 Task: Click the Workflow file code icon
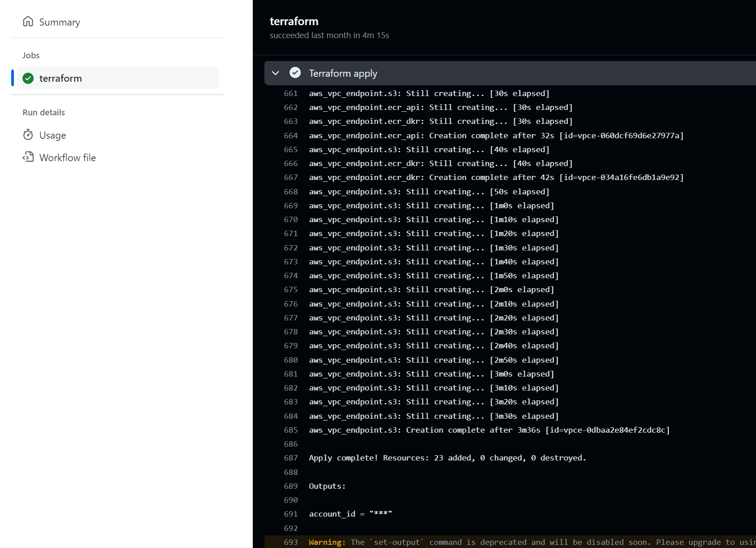[28, 157]
